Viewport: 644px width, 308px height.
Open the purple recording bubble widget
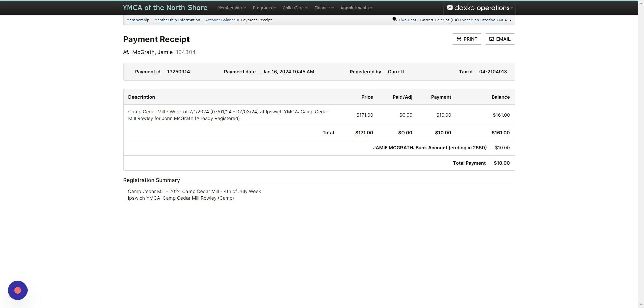click(18, 290)
